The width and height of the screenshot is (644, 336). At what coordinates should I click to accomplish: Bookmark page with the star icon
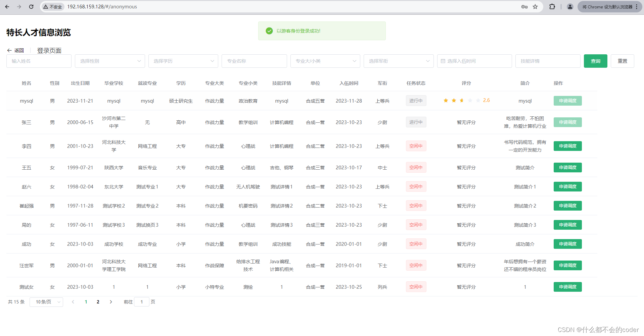[535, 7]
